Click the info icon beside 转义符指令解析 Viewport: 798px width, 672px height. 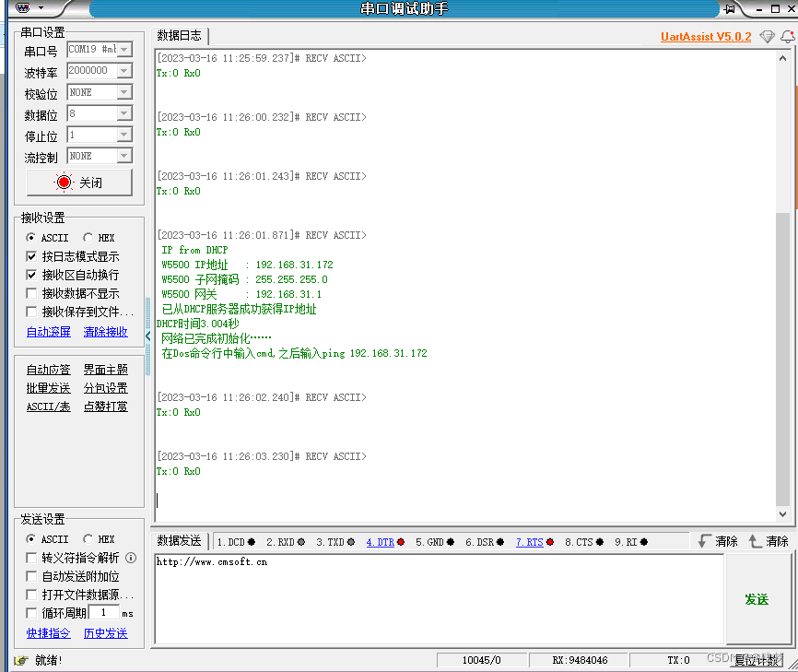click(x=131, y=558)
